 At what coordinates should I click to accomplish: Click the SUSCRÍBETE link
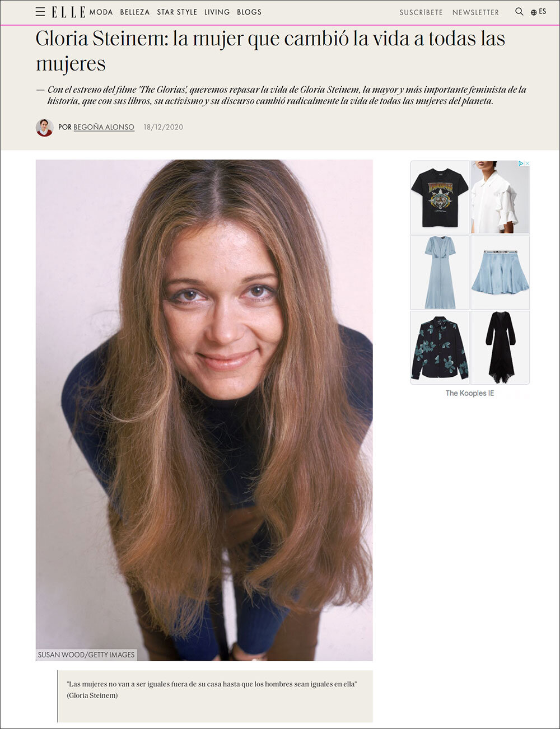coord(421,12)
